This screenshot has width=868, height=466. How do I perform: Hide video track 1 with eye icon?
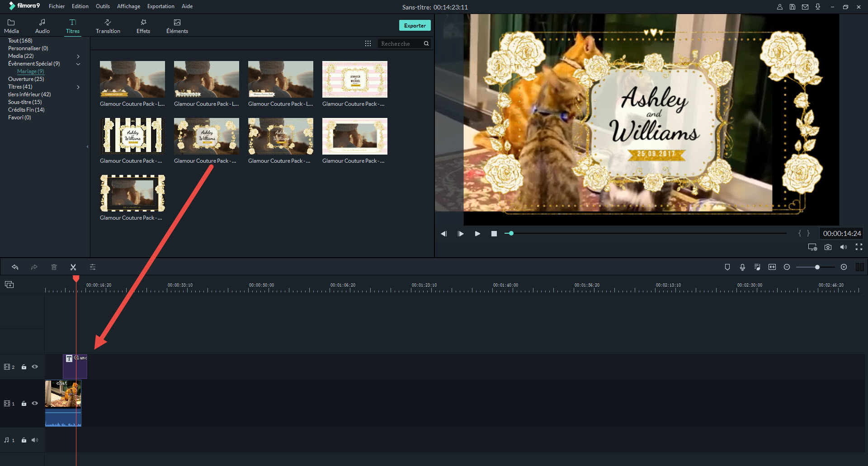tap(35, 404)
